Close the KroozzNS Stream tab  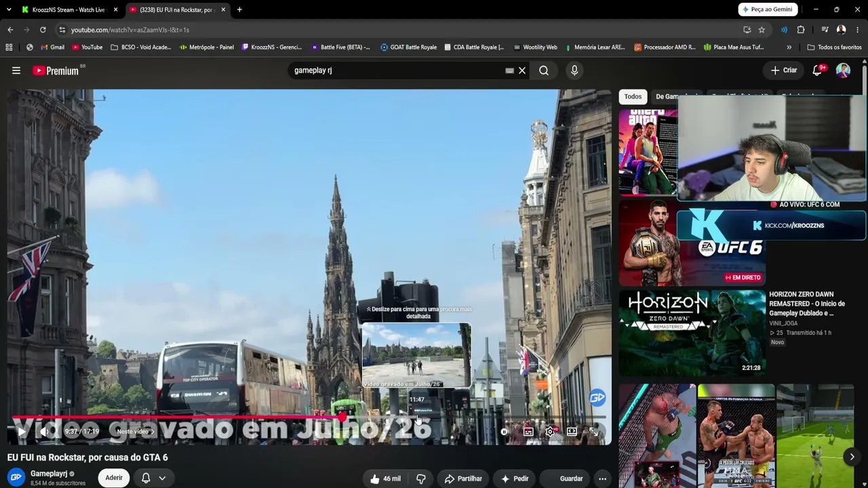point(116,9)
